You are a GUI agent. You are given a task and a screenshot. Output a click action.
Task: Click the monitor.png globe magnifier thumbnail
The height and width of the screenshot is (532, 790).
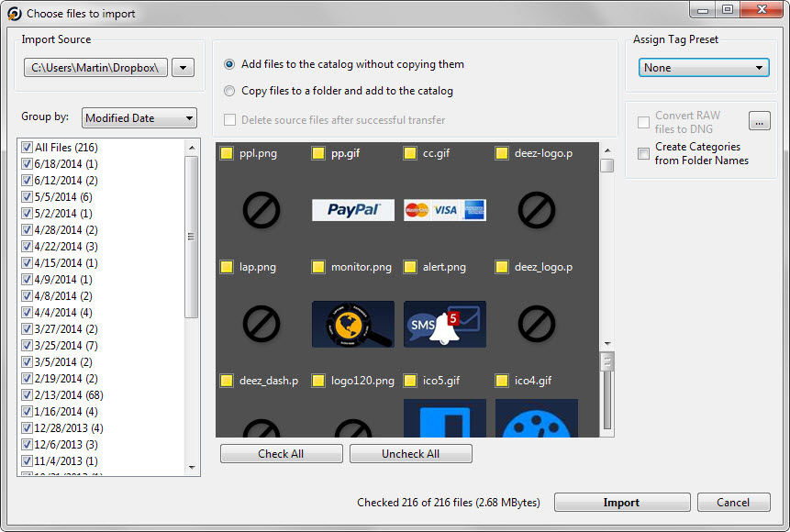[x=353, y=324]
